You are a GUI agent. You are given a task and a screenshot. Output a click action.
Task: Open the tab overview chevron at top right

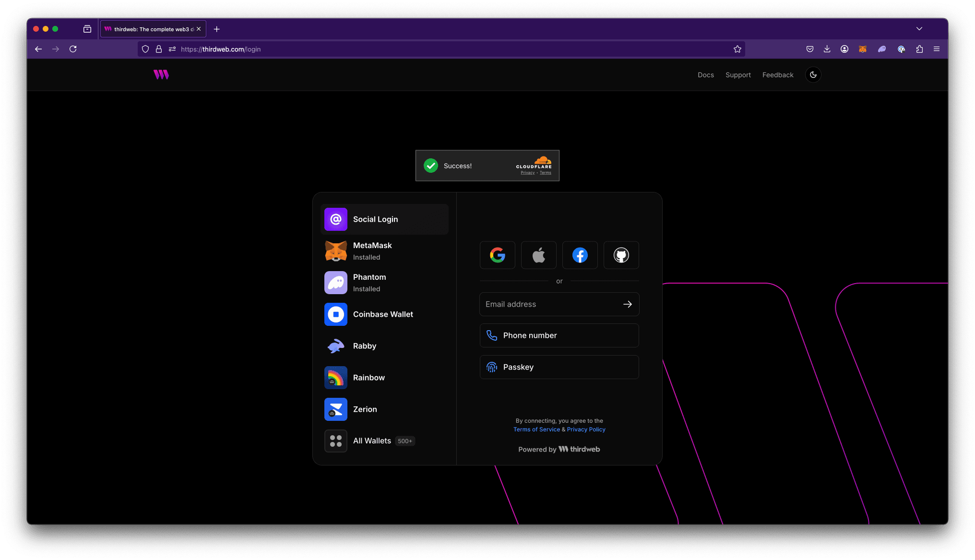tap(919, 29)
